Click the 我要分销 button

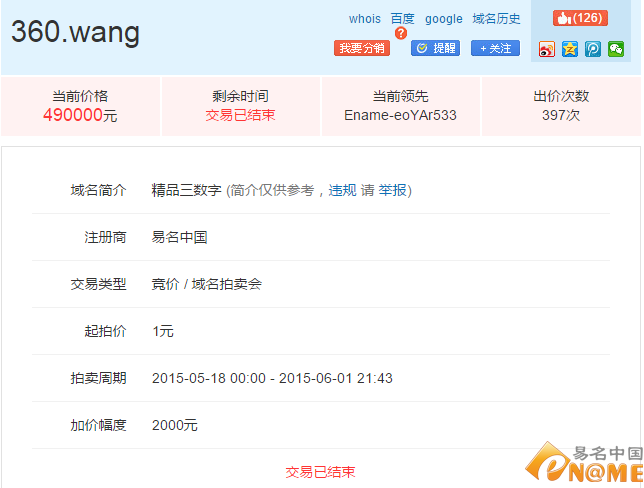362,48
